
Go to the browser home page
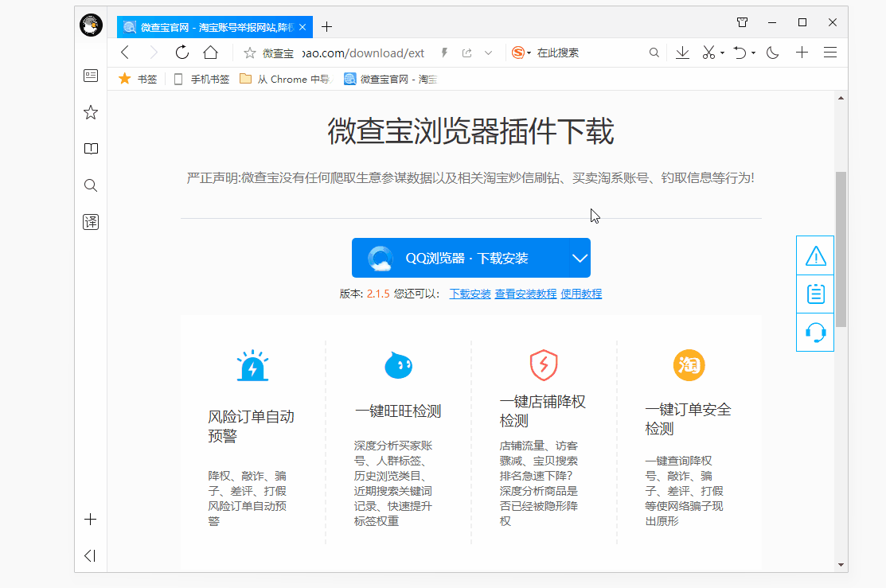click(x=211, y=53)
